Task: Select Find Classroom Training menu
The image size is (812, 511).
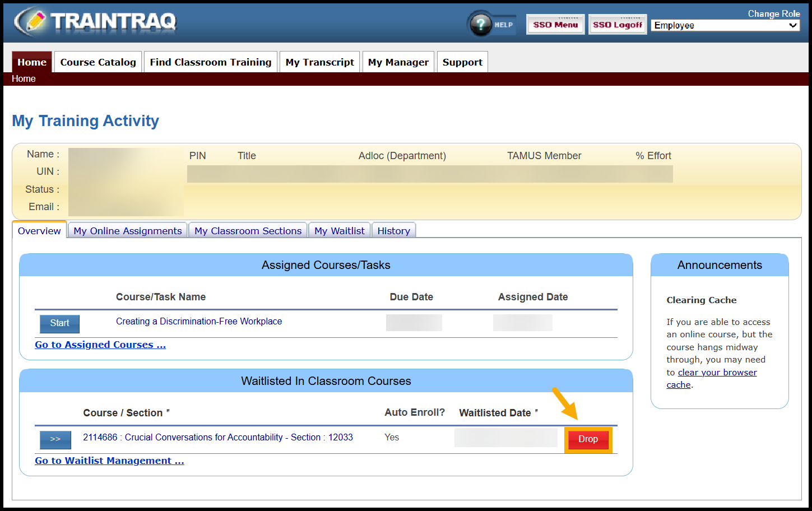Action: coord(210,62)
